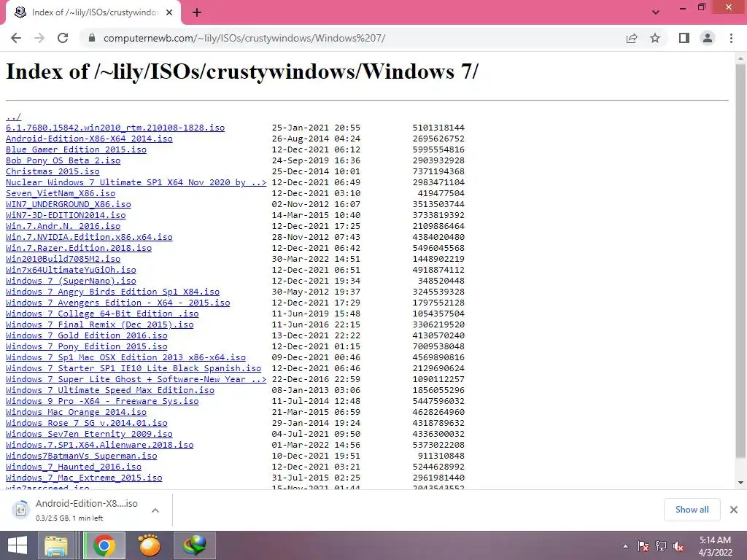Click the scrollbar up arrow
The width and height of the screenshot is (747, 560).
[740, 57]
